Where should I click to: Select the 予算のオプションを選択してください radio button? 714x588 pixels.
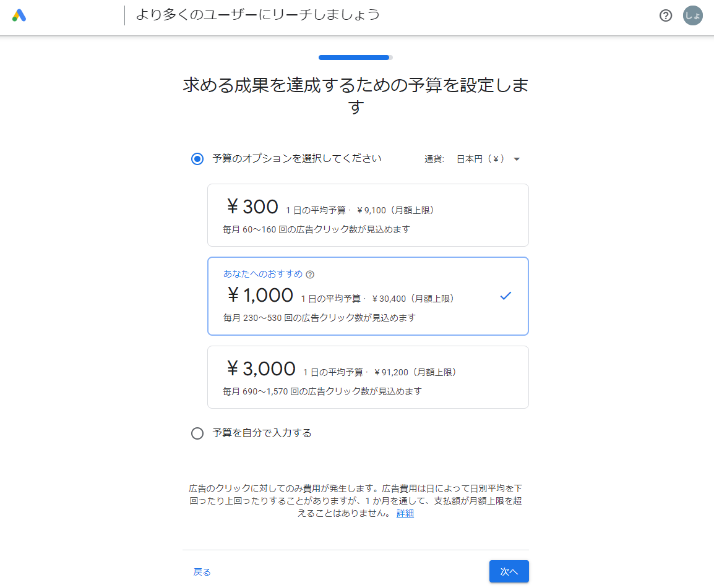click(197, 159)
